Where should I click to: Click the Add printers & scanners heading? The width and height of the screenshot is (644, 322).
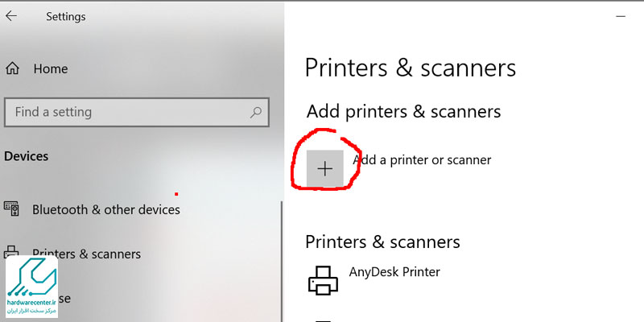pyautogui.click(x=403, y=111)
